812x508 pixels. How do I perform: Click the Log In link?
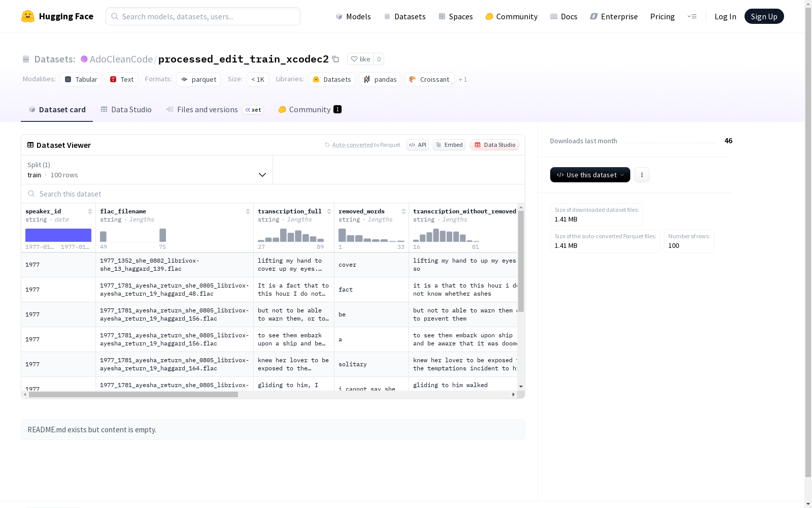pyautogui.click(x=725, y=16)
